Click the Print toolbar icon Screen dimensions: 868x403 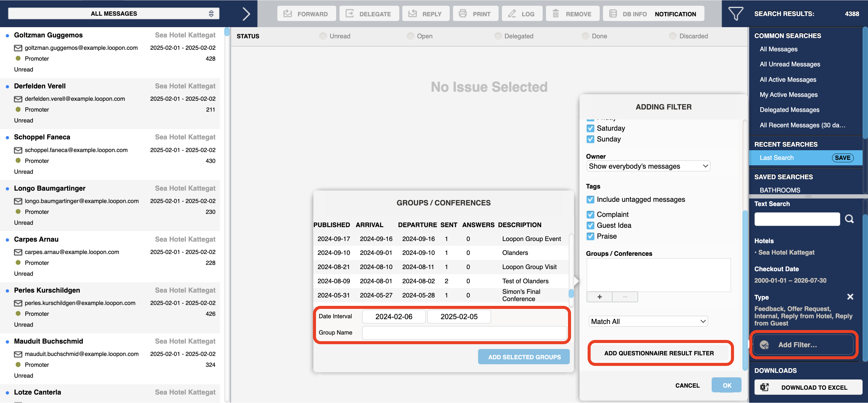pos(463,14)
